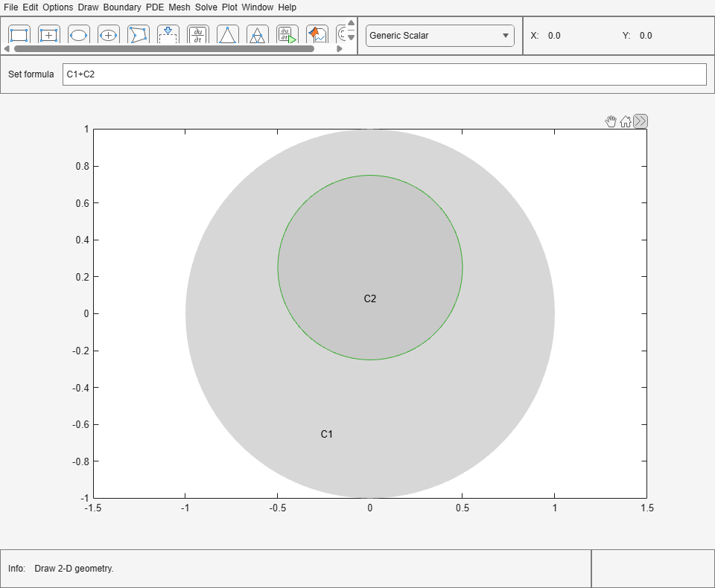Select the Polygon drawing tool

[x=138, y=34]
